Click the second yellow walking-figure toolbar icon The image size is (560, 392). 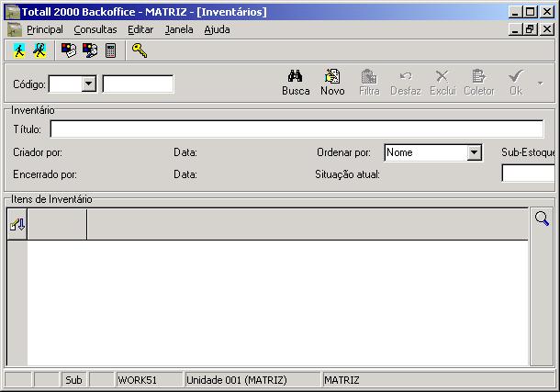coord(39,50)
